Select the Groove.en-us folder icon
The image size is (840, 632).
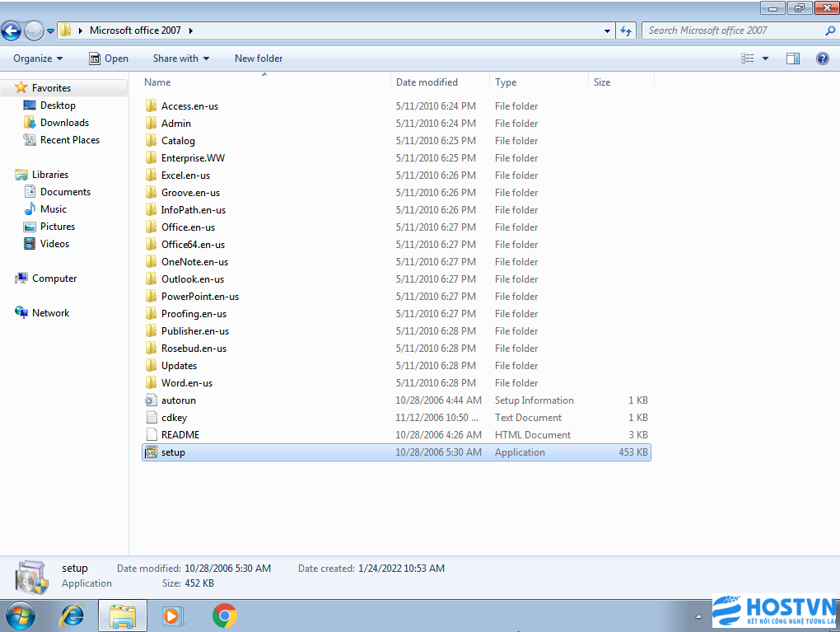click(x=151, y=193)
